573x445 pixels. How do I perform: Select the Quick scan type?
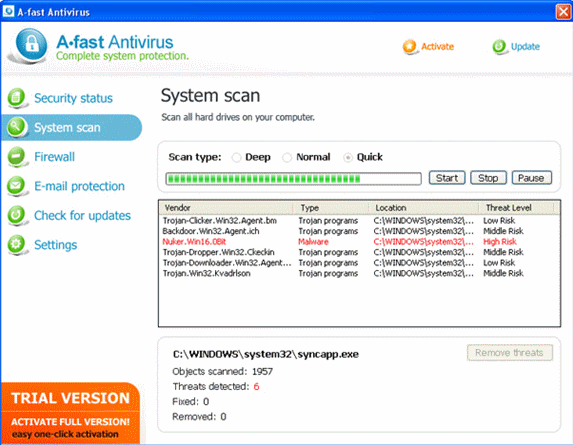[x=348, y=157]
